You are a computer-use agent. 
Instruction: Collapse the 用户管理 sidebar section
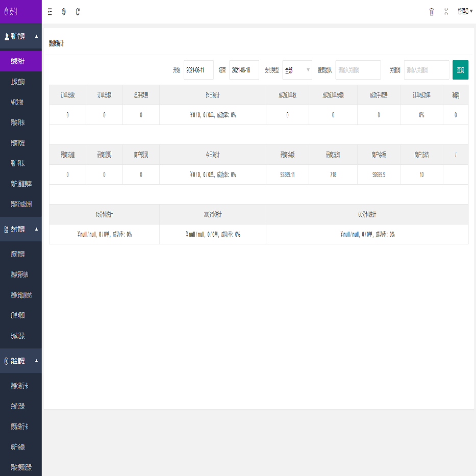tap(21, 37)
